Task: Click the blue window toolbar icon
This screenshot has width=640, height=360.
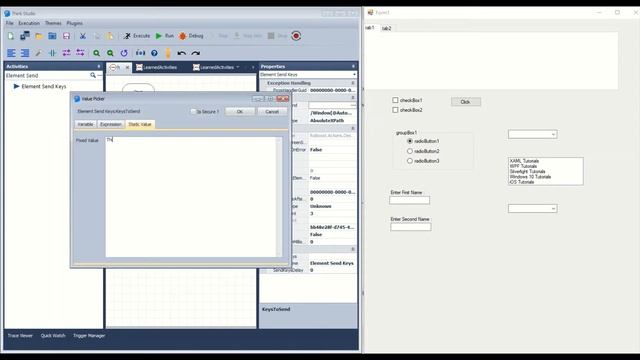Action: 52,36
